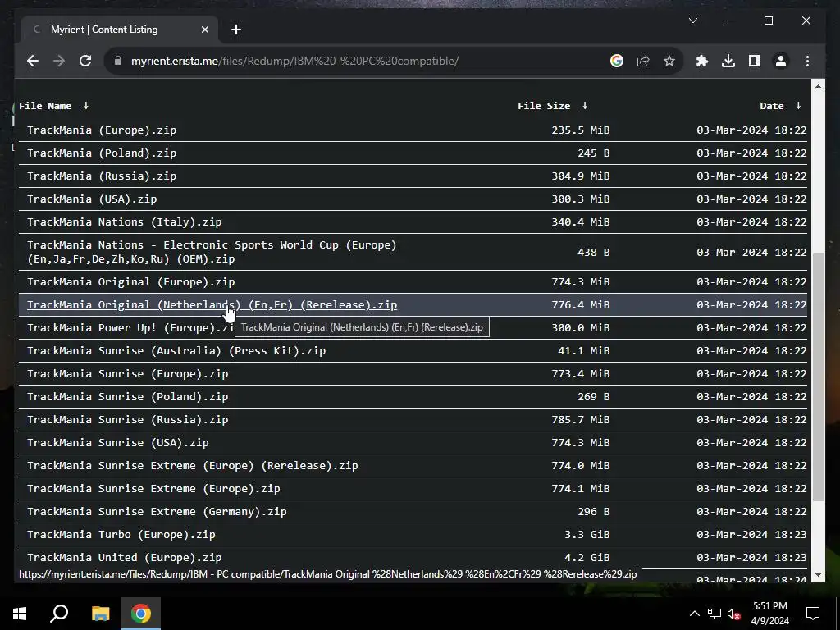Download TrackMania Nations (Italy).zip

tap(125, 222)
